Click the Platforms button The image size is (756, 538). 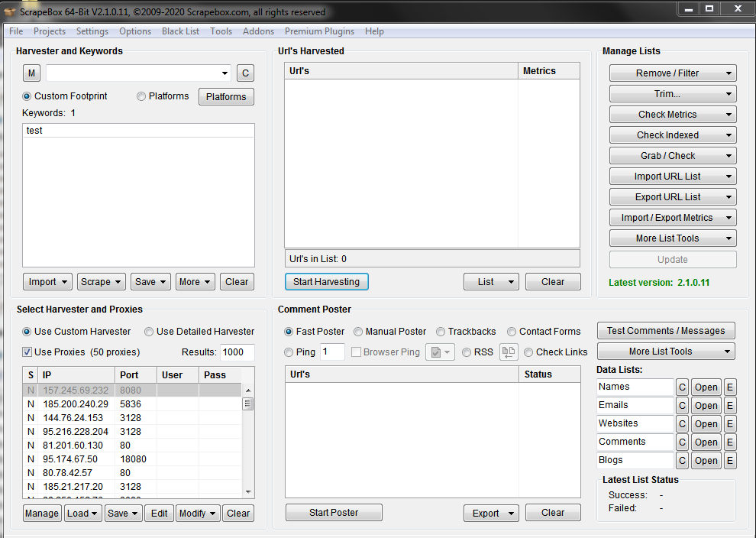tap(226, 97)
